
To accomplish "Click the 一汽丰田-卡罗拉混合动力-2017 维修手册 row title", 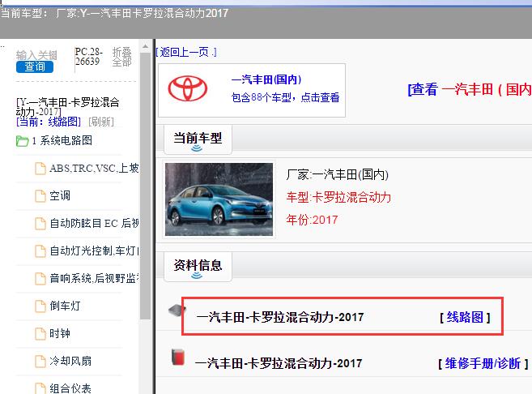I will point(279,364).
